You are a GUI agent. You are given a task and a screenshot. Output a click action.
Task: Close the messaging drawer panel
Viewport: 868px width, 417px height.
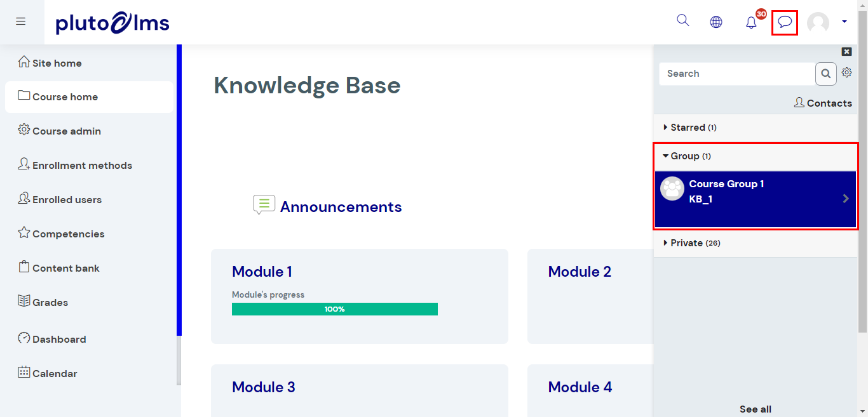tap(846, 52)
